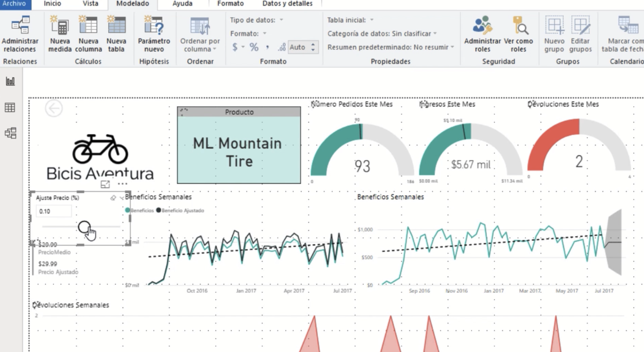Switch to the Vista ribbon tab

89,4
